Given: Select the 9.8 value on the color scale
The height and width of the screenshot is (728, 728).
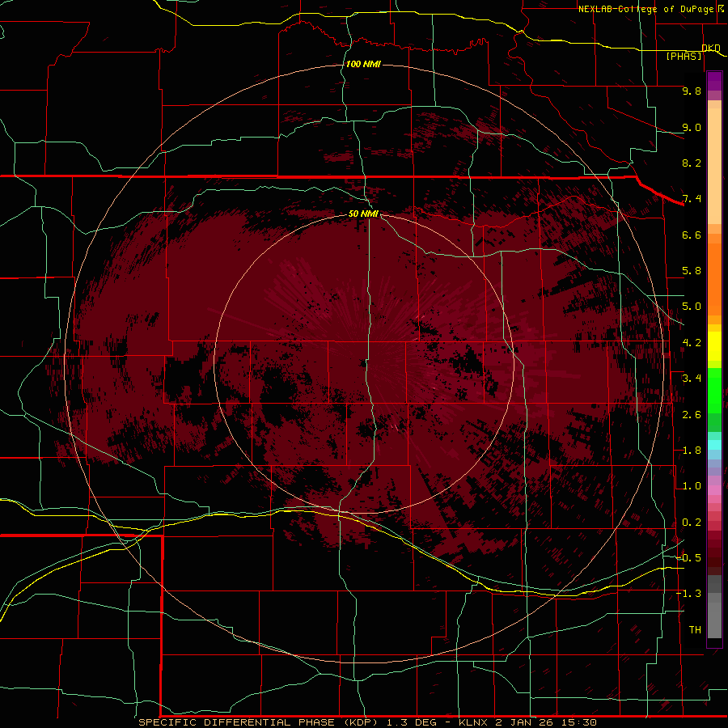Looking at the screenshot, I should (692, 91).
